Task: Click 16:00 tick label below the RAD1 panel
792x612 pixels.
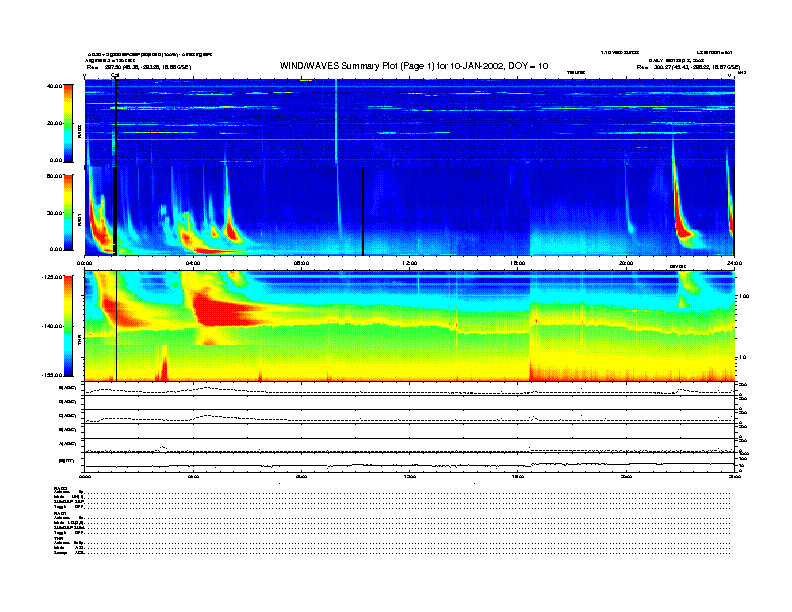Action: [518, 263]
